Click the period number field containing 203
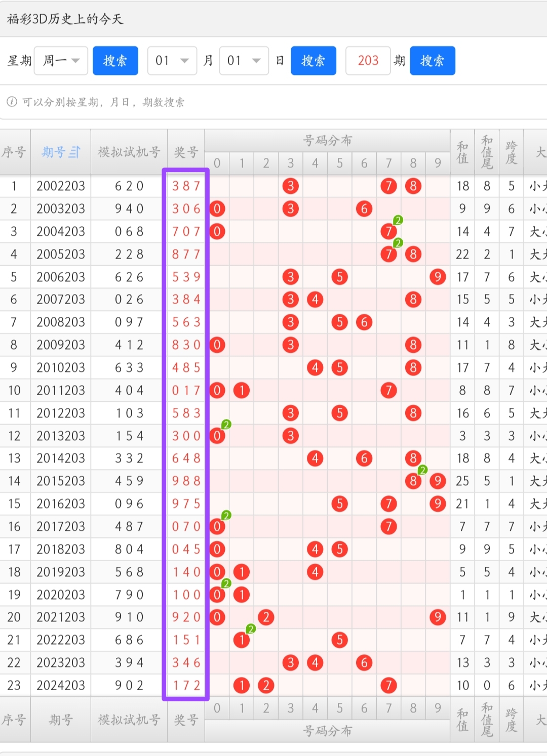The height and width of the screenshot is (756, 547). pyautogui.click(x=368, y=61)
